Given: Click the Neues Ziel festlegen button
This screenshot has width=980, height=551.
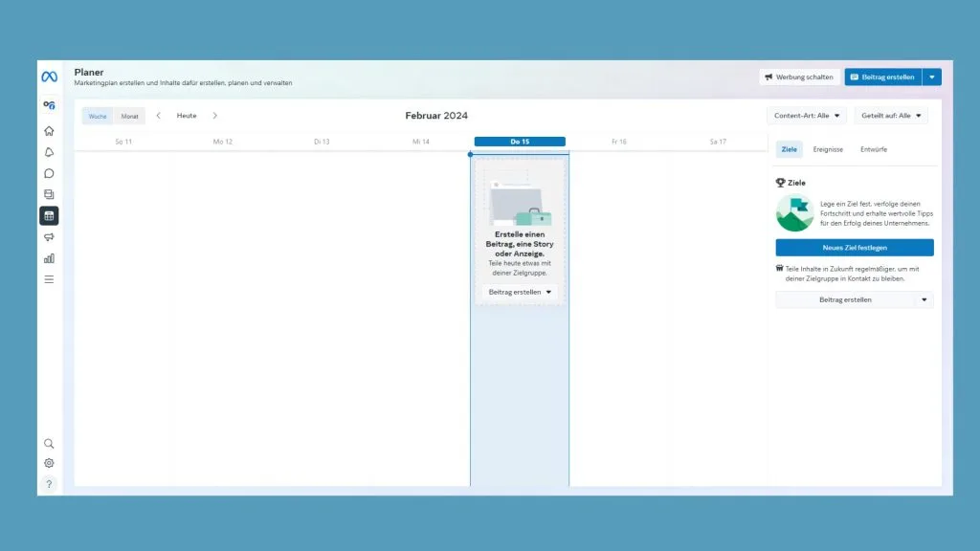Looking at the screenshot, I should tap(854, 248).
